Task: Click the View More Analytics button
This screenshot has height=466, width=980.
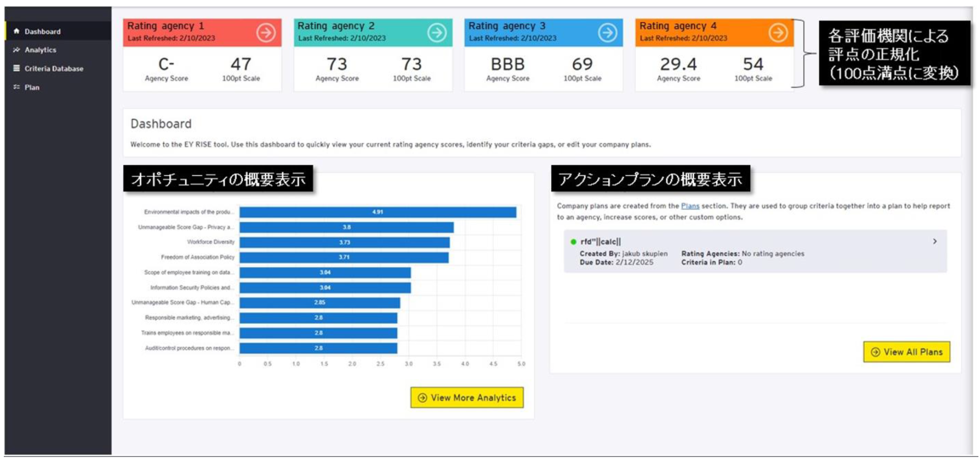Action: point(467,398)
